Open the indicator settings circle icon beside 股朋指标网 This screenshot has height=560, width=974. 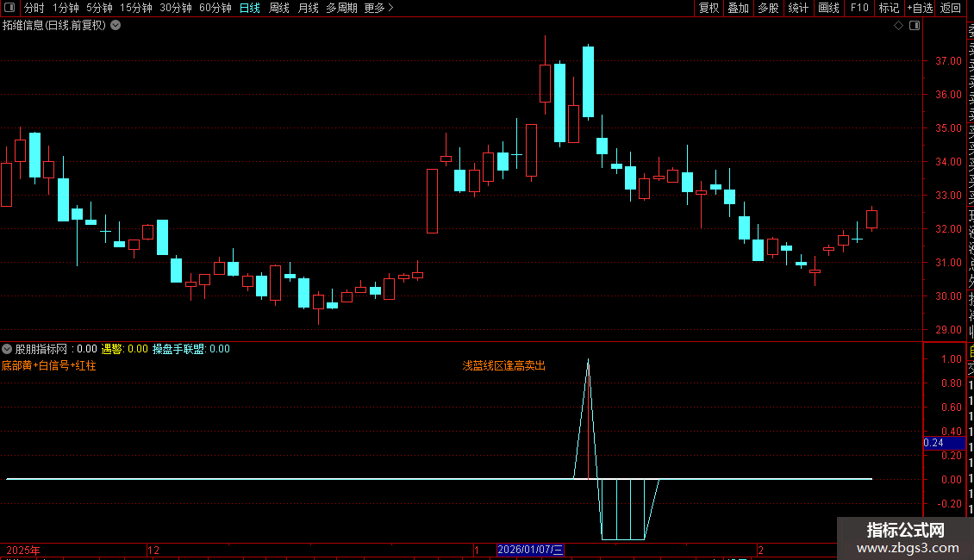(x=7, y=349)
